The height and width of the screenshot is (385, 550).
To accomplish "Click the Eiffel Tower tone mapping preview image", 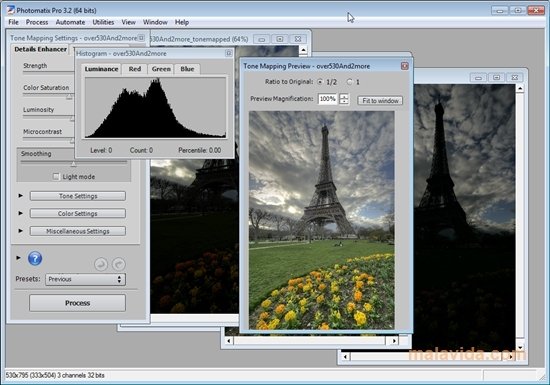I will click(x=322, y=220).
